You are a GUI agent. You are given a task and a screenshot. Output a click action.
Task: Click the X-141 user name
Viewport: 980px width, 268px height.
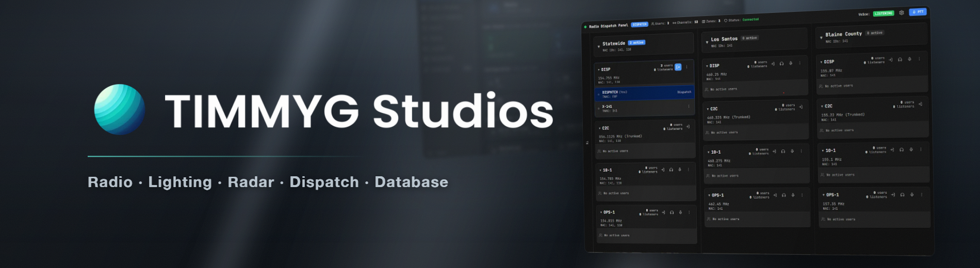(x=607, y=106)
